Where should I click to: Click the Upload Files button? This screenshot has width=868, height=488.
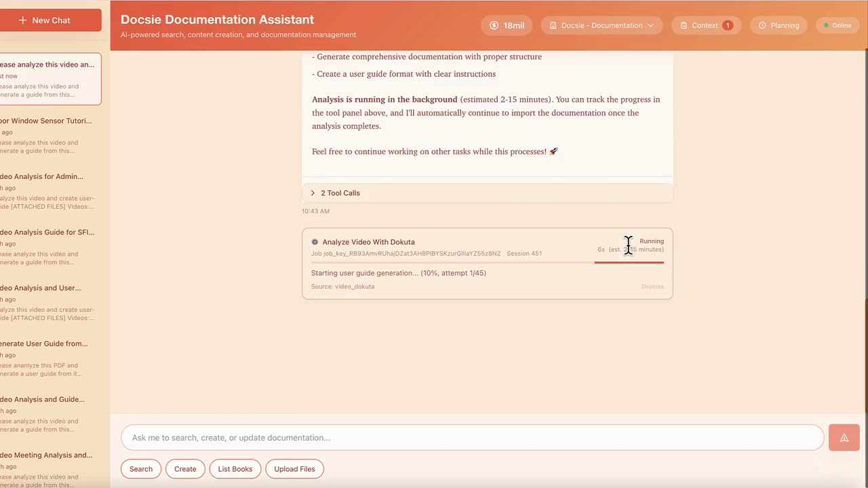click(x=294, y=468)
